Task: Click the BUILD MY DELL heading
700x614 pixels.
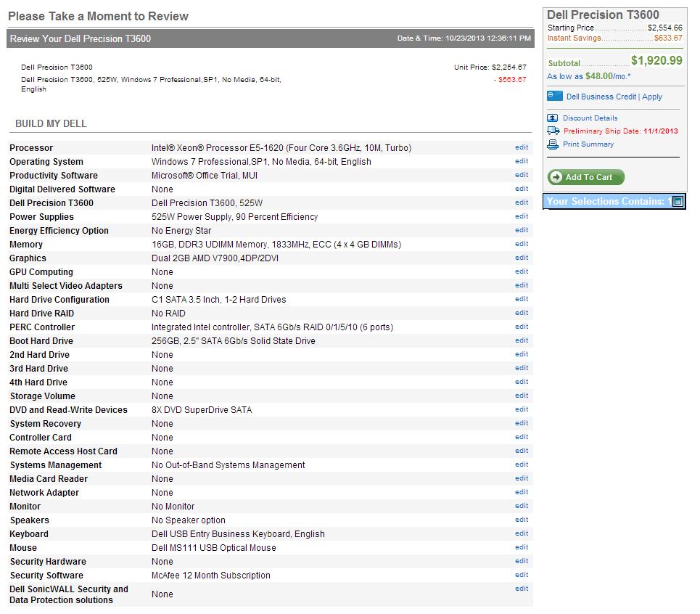Action: tap(51, 123)
